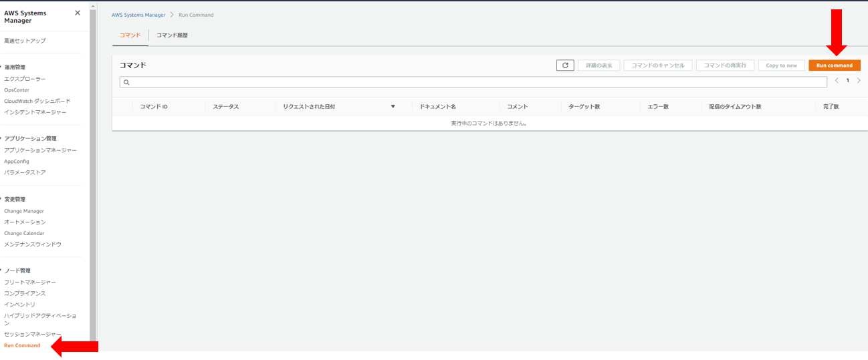Image resolution: width=868 pixels, height=360 pixels.
Task: Sort by リクエストされた日付 arrow
Action: click(393, 107)
